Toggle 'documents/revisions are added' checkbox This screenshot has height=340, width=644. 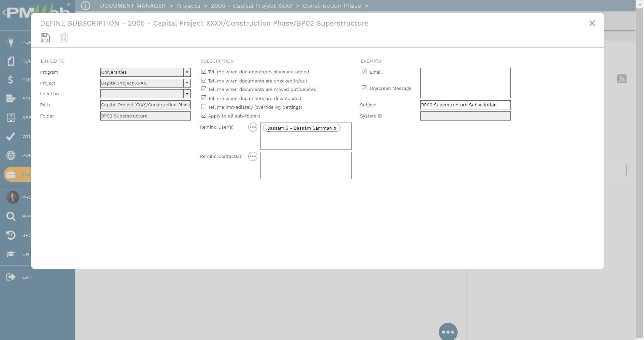tap(204, 71)
